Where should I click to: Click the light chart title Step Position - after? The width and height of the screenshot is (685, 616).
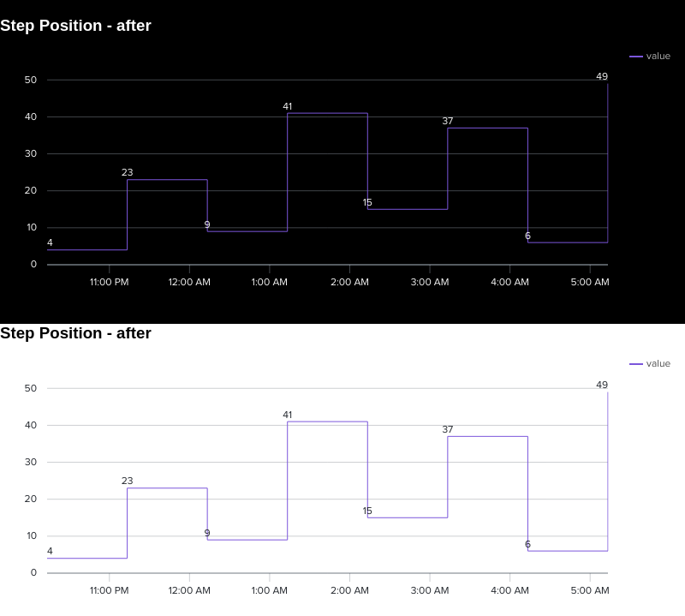tap(75, 333)
